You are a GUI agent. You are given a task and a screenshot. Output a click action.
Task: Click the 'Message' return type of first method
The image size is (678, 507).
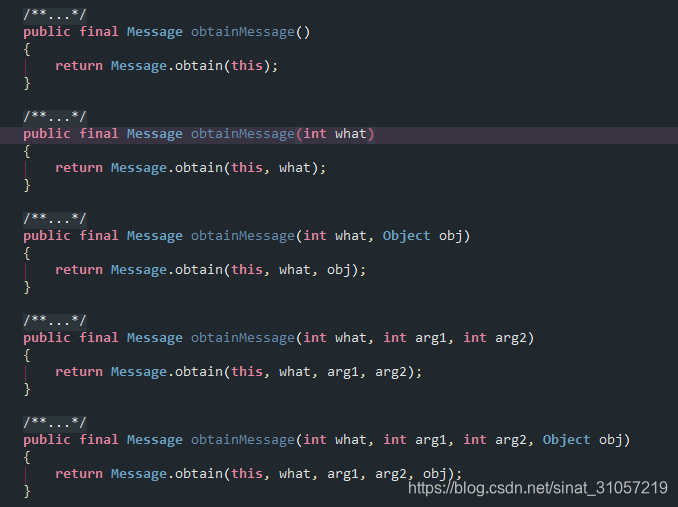pyautogui.click(x=154, y=32)
